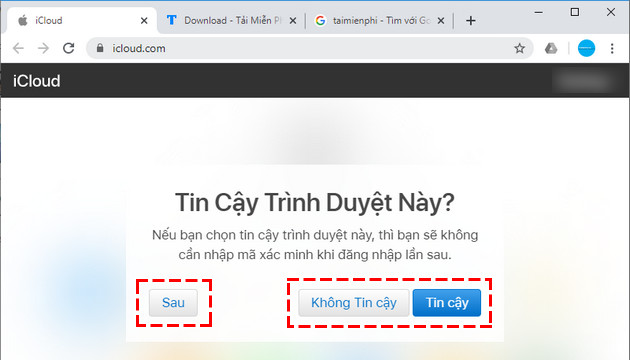Viewport: 630px width, 360px height.
Task: Click heading Tin Cậy Trình Duyệt Này?
Action: tap(315, 202)
